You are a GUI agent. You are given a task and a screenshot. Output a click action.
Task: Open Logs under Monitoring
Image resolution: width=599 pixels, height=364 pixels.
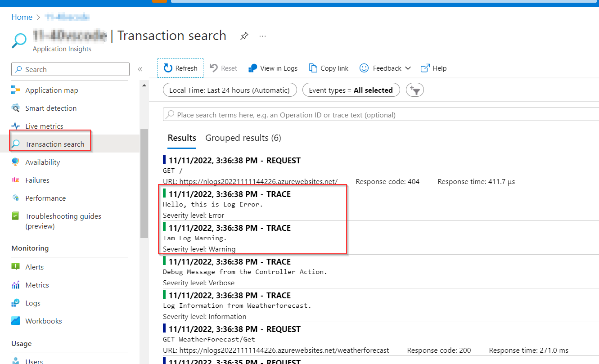[x=33, y=303]
